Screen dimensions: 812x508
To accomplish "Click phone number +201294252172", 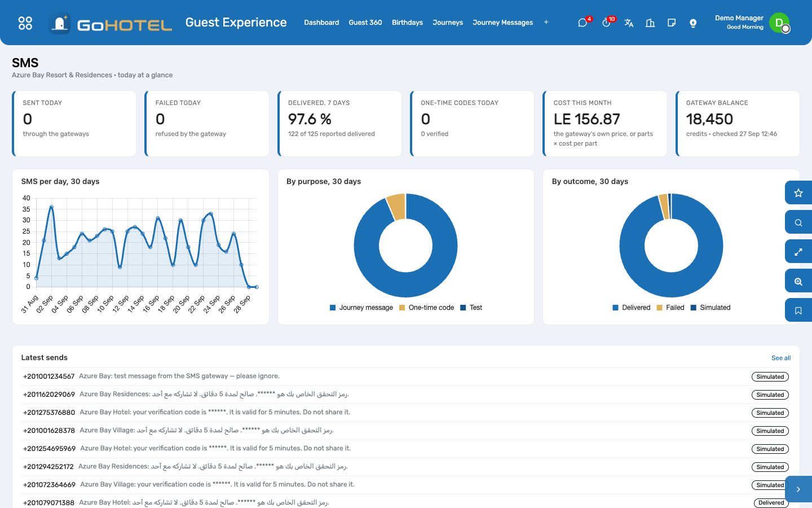I will [x=48, y=467].
